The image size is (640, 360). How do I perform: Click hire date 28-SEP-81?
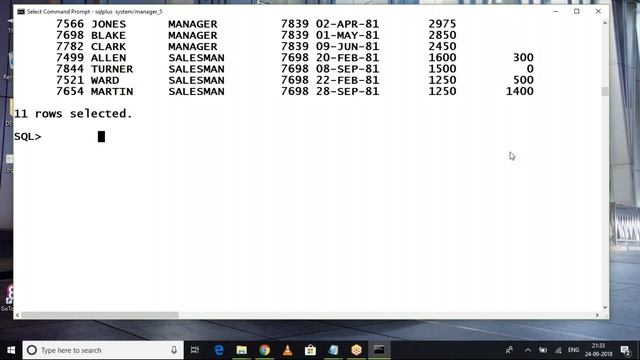[x=347, y=91]
